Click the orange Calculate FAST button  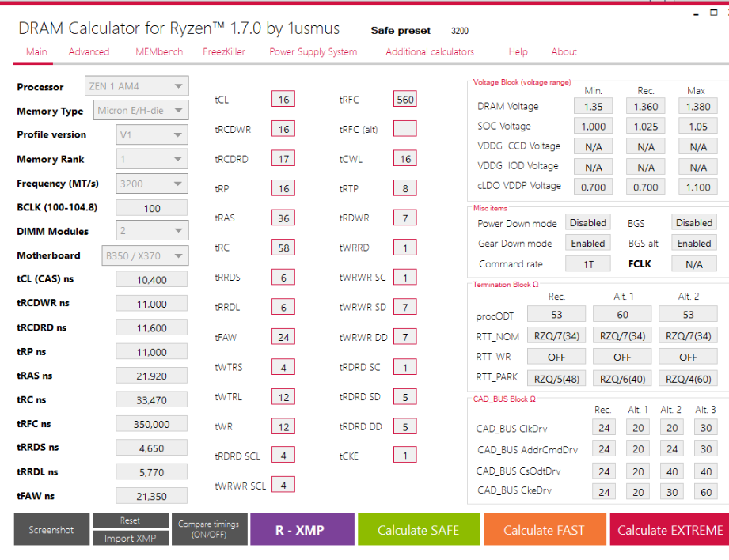pos(545,529)
